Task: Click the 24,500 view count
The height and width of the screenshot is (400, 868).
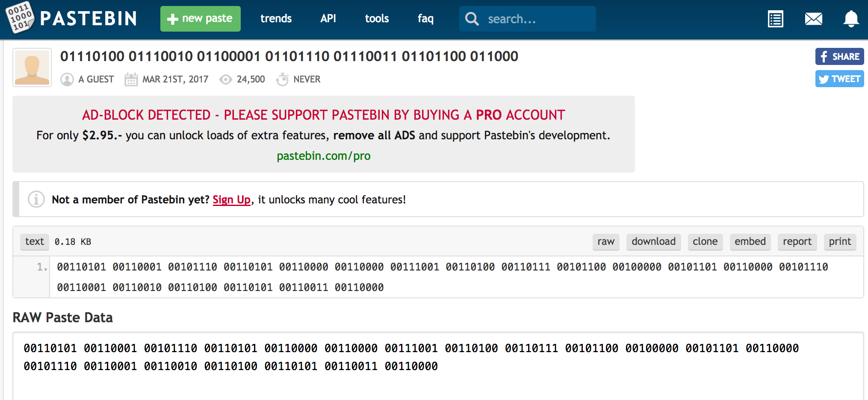Action: click(x=251, y=79)
